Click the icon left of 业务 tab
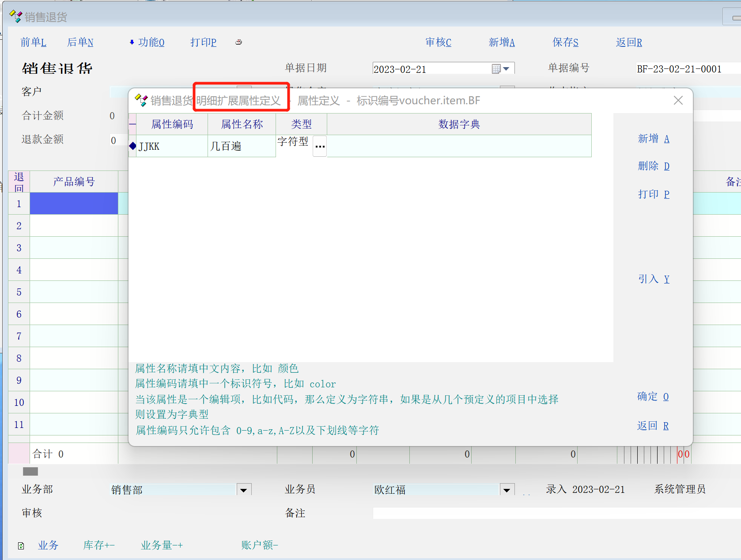 [x=21, y=546]
